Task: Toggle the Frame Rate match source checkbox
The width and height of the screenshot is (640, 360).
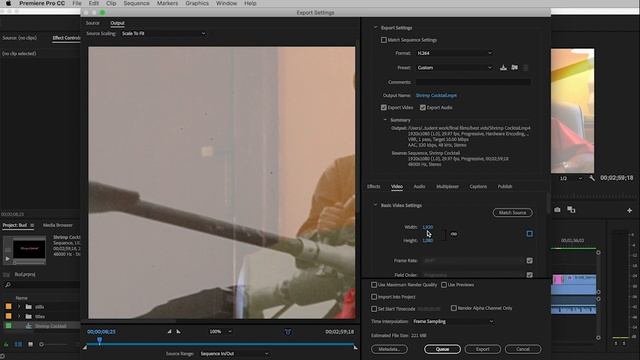Action: (529, 260)
